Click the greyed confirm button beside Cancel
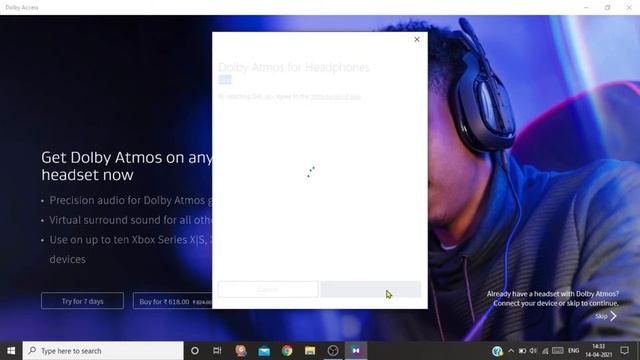The height and width of the screenshot is (360, 640). point(371,289)
